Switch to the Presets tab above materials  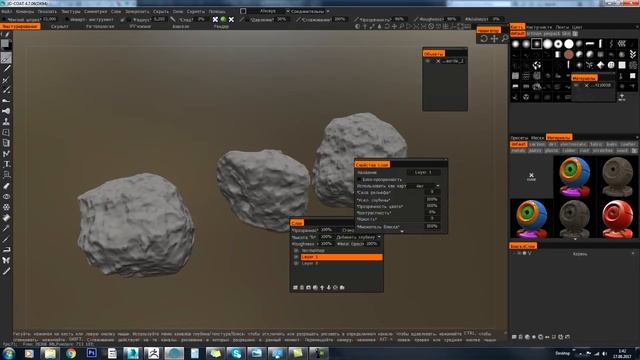519,138
